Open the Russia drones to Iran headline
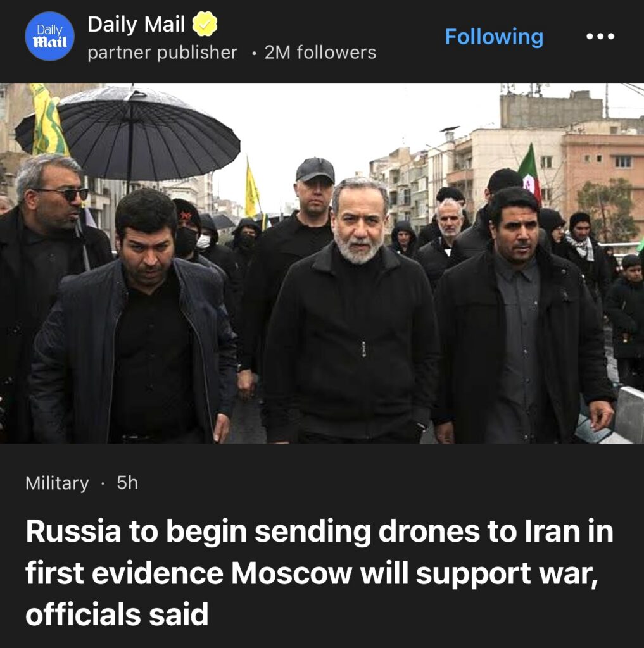 319,572
